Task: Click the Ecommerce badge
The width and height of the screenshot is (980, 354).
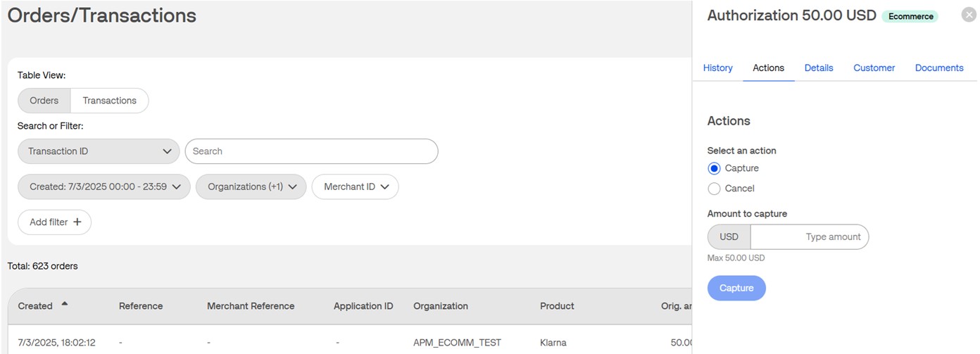Action: (910, 17)
